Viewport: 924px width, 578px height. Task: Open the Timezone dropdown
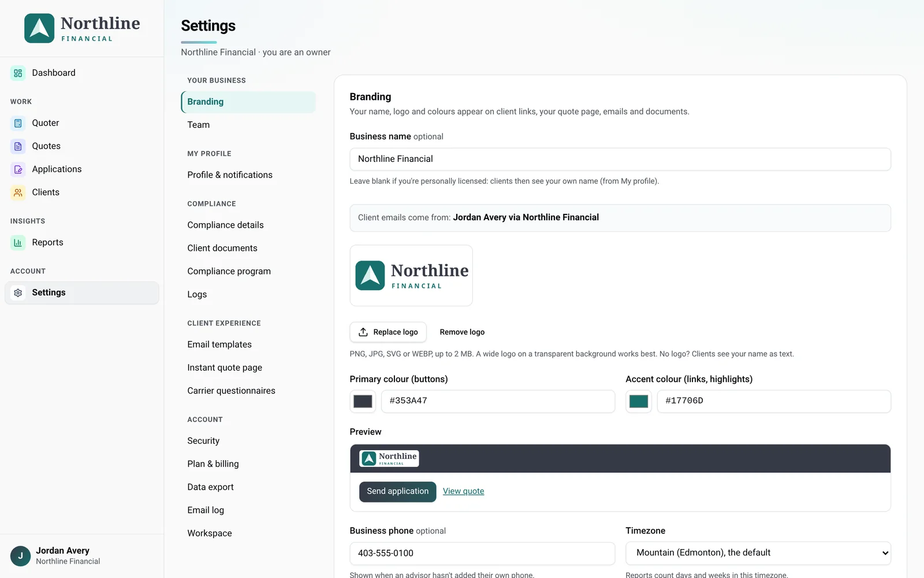[758, 553]
